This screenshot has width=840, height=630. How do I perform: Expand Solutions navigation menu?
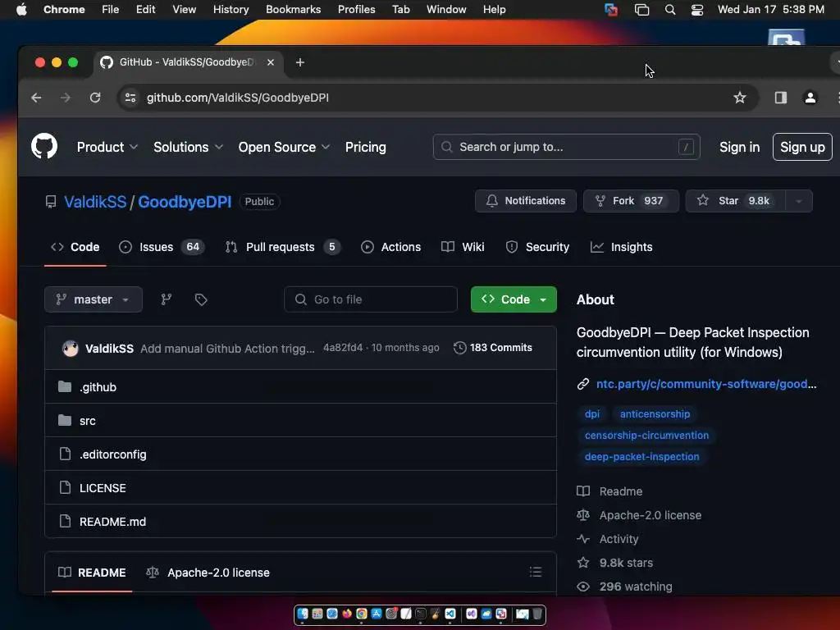click(x=188, y=147)
